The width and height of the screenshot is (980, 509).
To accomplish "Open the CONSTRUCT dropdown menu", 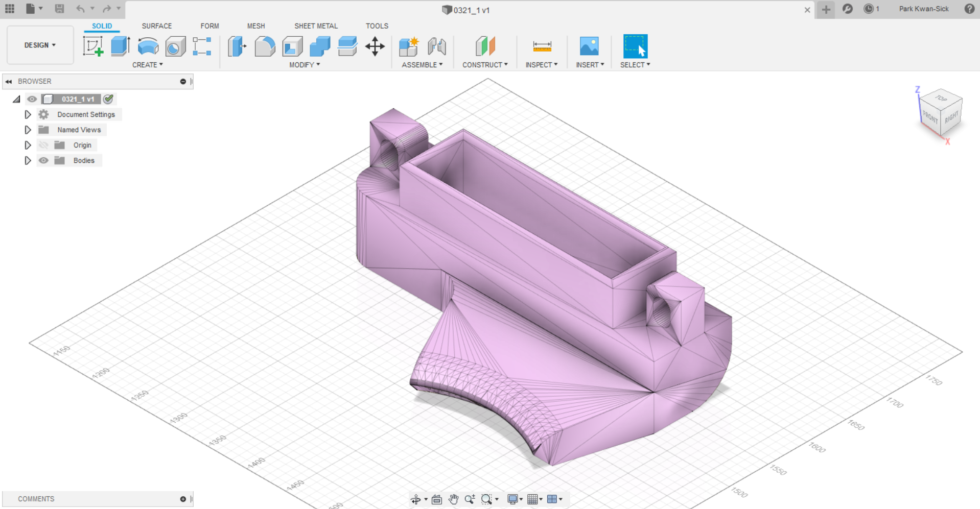I will click(485, 65).
